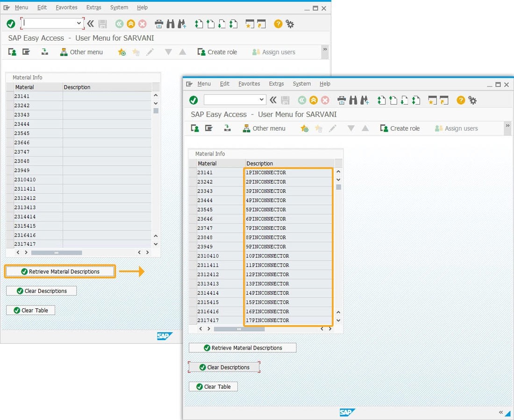Click Add to Favorites star icon in back window

(x=121, y=52)
